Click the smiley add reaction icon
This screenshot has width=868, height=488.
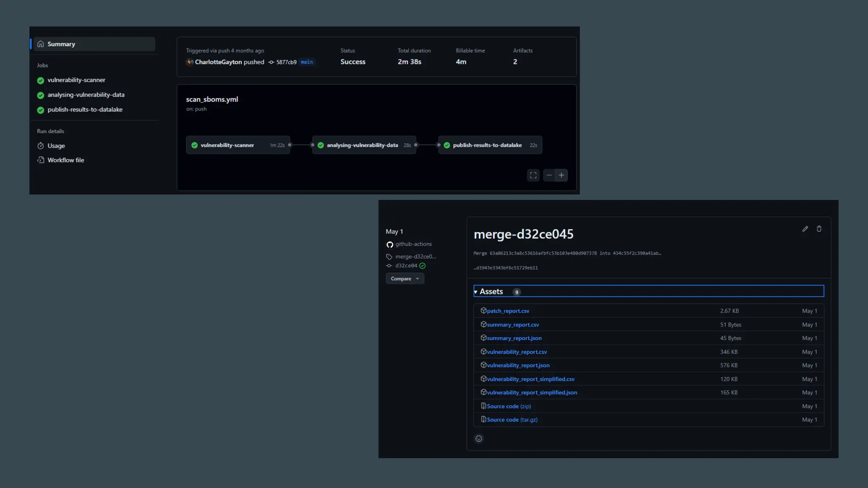click(479, 439)
